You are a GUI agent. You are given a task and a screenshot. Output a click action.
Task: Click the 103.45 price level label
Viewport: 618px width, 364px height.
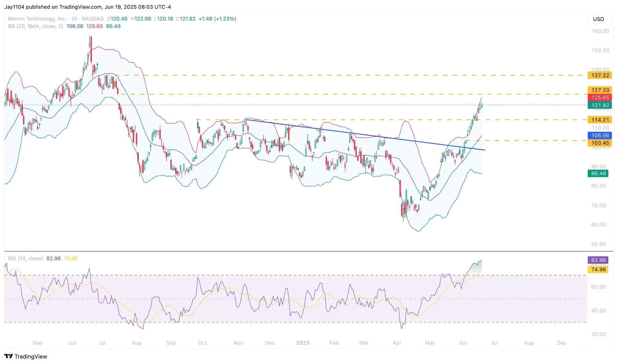[600, 143]
